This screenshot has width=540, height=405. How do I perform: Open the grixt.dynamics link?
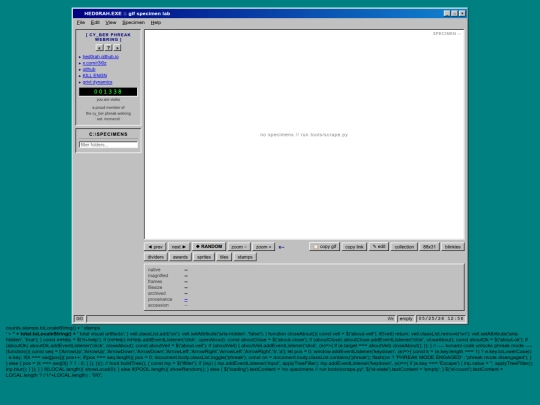[97, 82]
